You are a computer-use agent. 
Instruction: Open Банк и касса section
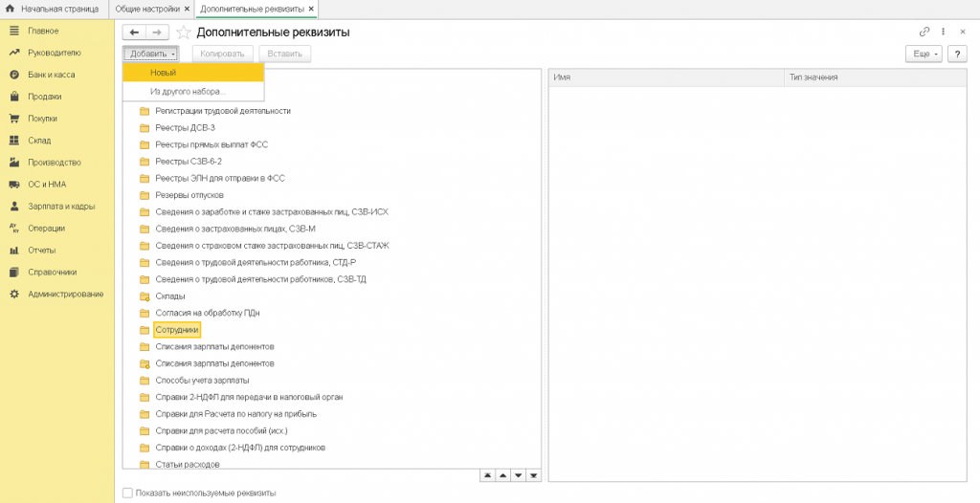point(52,75)
